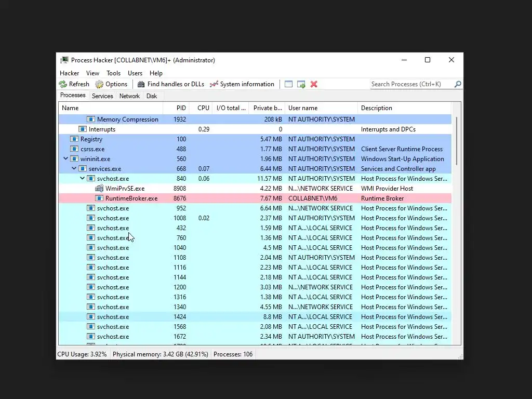Click the CPU value 0.29 for Interrupts
The width and height of the screenshot is (532, 399).
click(x=204, y=129)
